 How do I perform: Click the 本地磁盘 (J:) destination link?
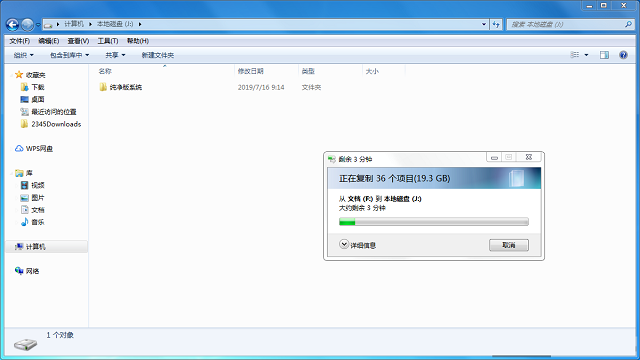402,199
